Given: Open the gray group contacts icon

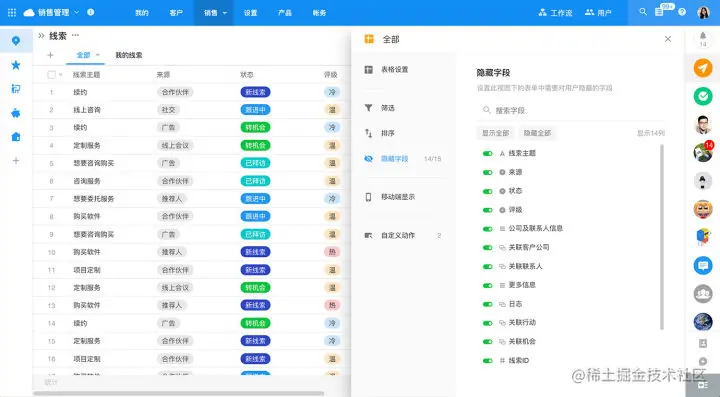Looking at the screenshot, I should 703,294.
